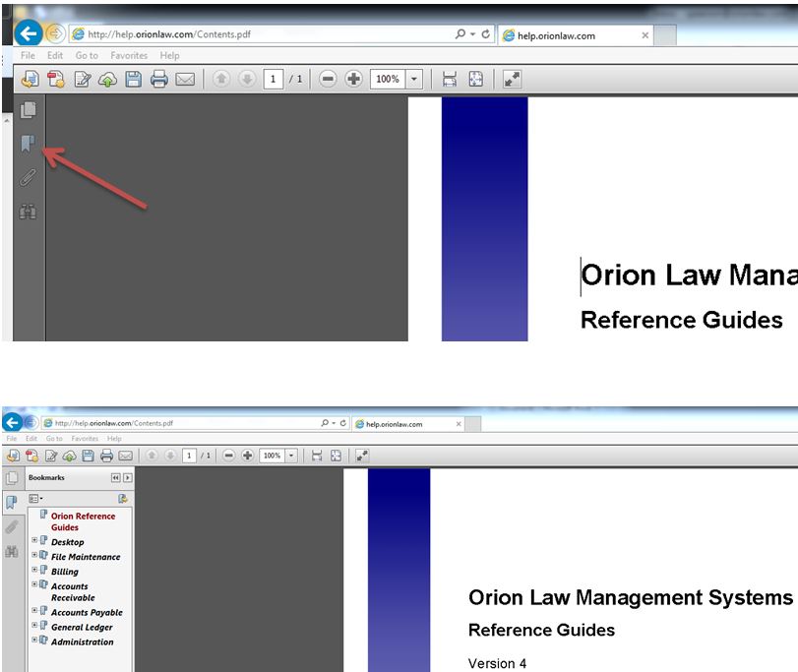Image resolution: width=798 pixels, height=672 pixels.
Task: Click Fit Page icon in the collapsed-pane window toolbar
Action: point(476,79)
